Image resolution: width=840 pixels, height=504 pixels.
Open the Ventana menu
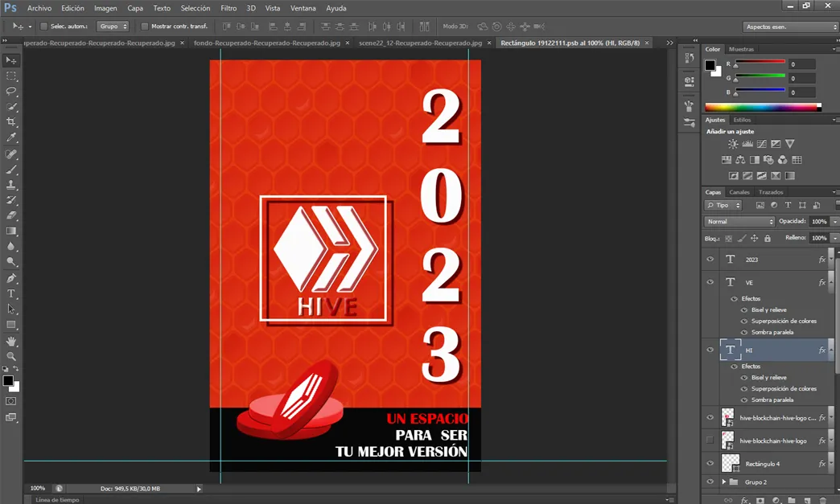pos(303,8)
